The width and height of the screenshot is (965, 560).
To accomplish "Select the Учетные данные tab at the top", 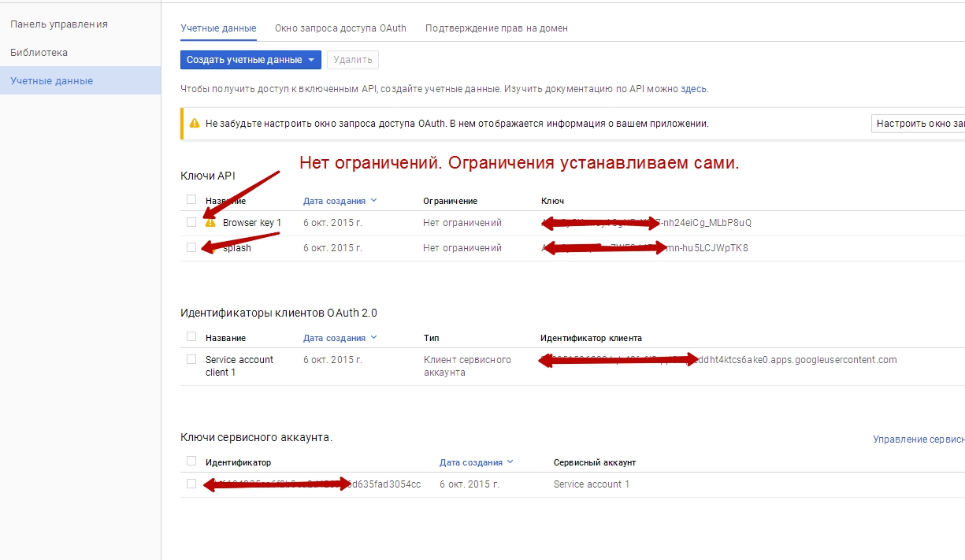I will tap(218, 28).
